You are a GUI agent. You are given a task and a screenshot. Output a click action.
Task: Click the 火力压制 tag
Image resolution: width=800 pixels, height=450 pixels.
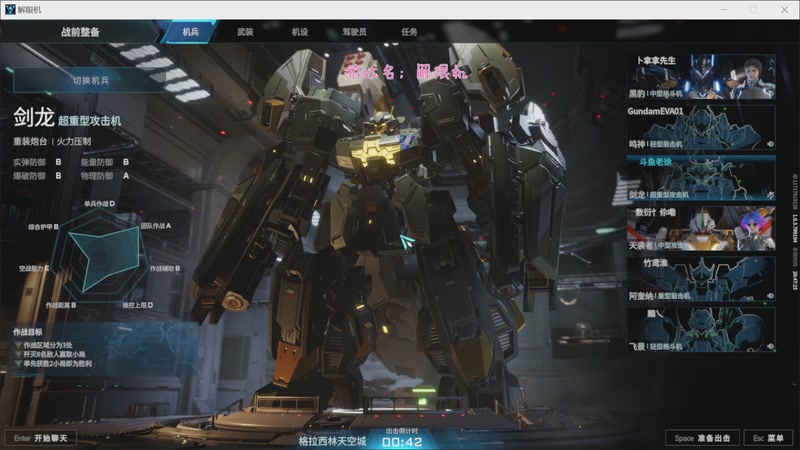74,141
